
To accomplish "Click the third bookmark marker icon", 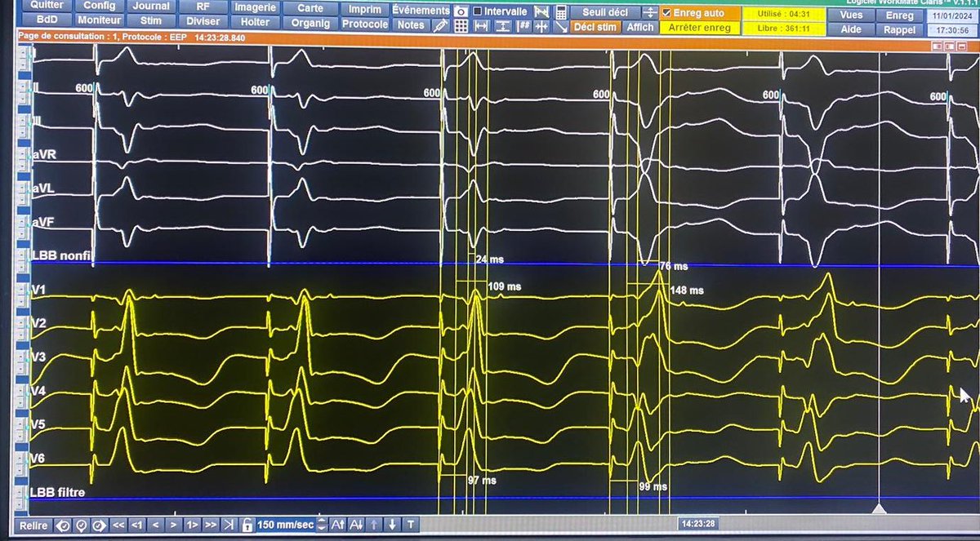I will click(100, 525).
